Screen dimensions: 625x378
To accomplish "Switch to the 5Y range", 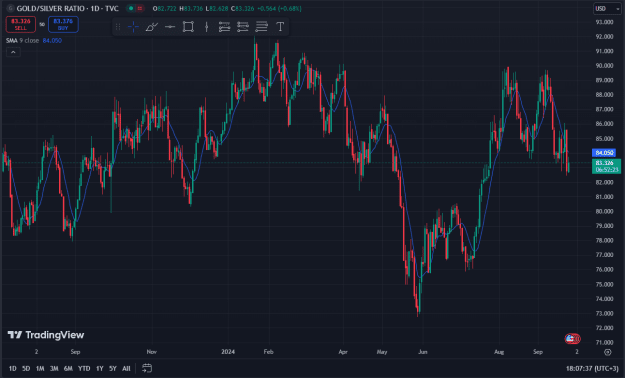I will (x=113, y=368).
